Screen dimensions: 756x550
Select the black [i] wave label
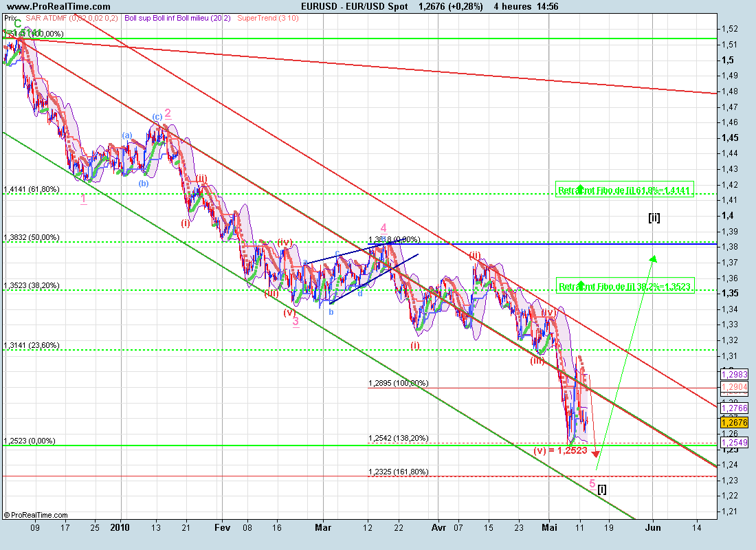click(602, 489)
